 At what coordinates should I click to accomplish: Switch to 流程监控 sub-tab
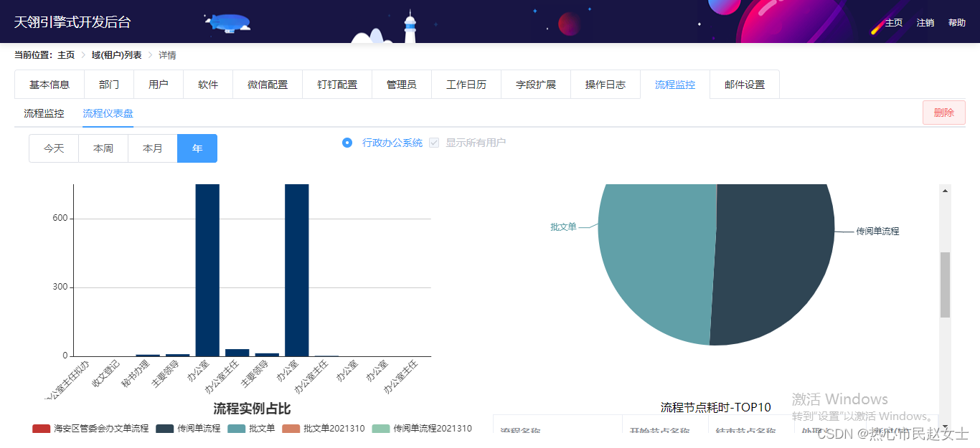tap(44, 113)
